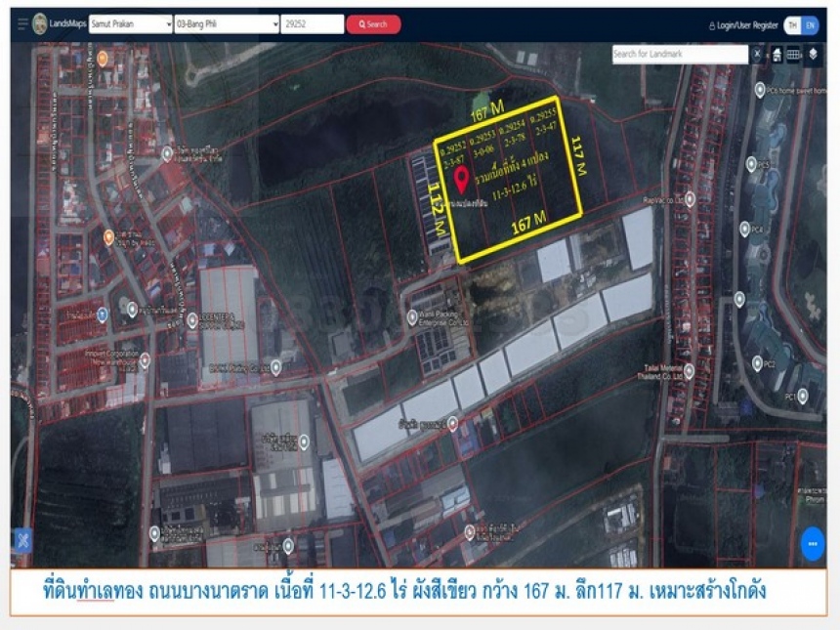Clear the landmark search with X button

click(x=758, y=55)
